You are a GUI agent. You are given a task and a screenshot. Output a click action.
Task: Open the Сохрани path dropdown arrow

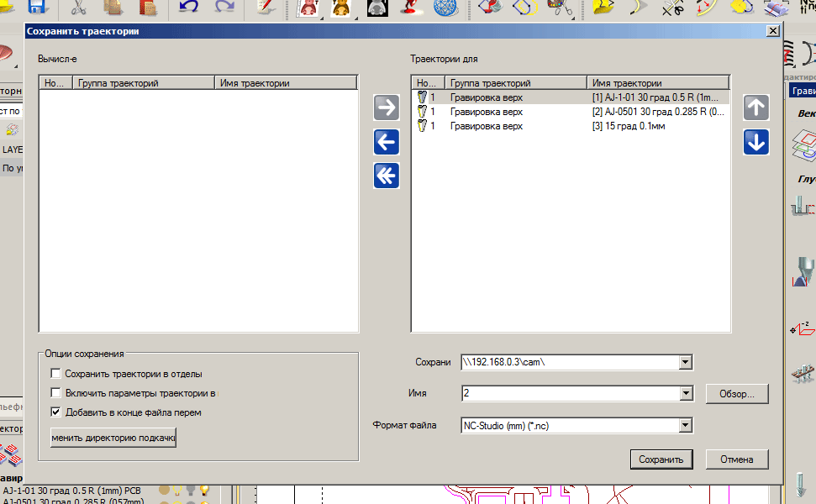686,362
